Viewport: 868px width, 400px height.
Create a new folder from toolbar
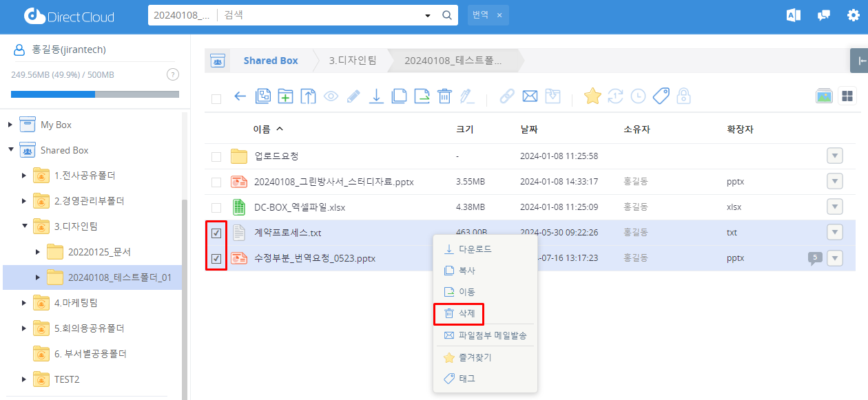(x=285, y=96)
